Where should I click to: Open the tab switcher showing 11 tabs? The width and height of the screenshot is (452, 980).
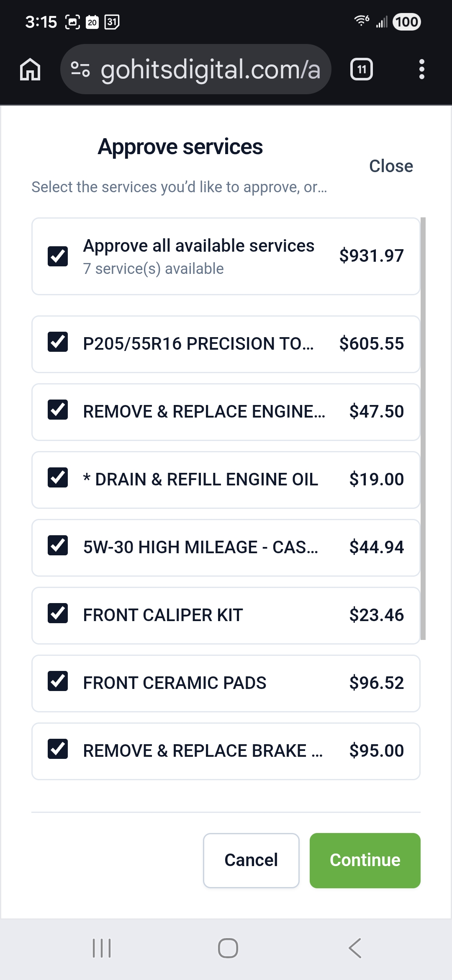coord(362,70)
